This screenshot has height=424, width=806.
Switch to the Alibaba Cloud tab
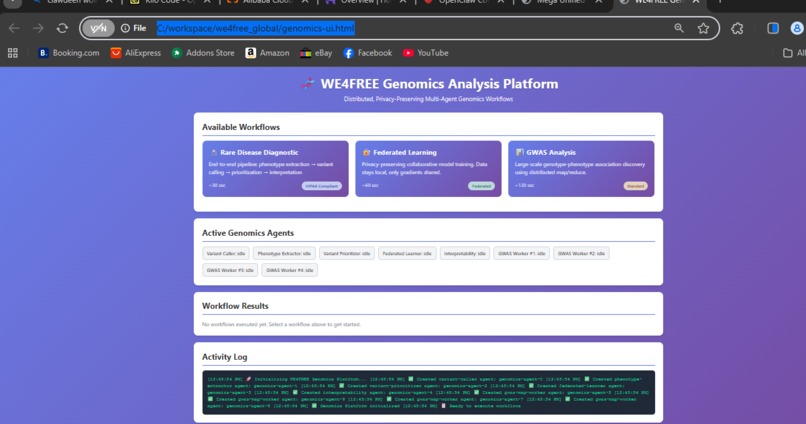[267, 3]
